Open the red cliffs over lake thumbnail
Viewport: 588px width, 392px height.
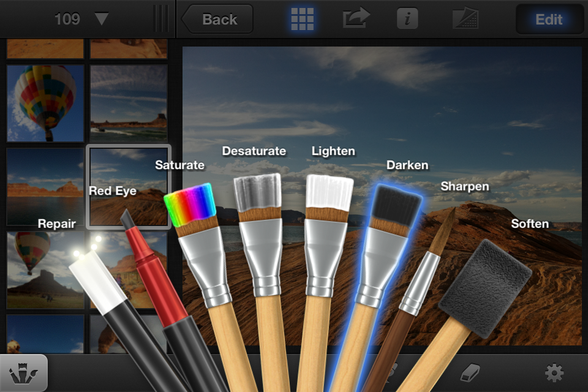45,186
